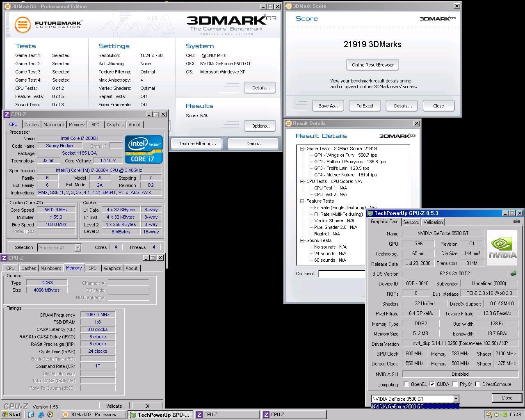Click Show Desktop quick launch icon
The image size is (525, 420).
[31, 415]
